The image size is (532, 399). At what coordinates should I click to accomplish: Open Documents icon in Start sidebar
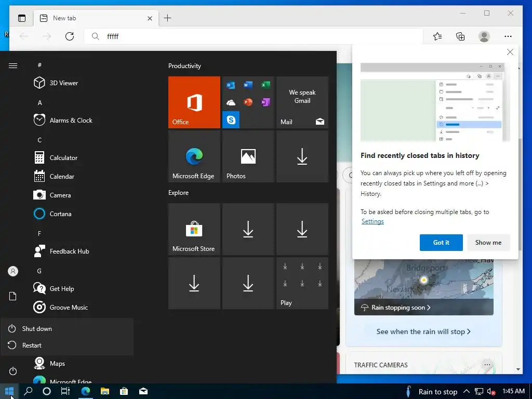pos(13,296)
